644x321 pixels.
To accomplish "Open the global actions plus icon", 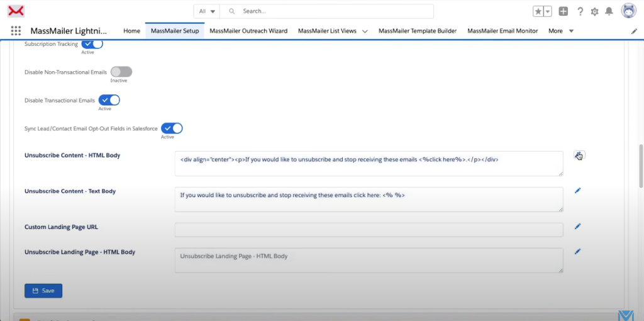I will point(563,11).
